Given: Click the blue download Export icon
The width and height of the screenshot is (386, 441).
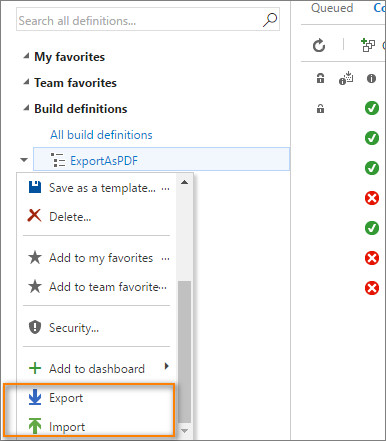Looking at the screenshot, I should (35, 397).
